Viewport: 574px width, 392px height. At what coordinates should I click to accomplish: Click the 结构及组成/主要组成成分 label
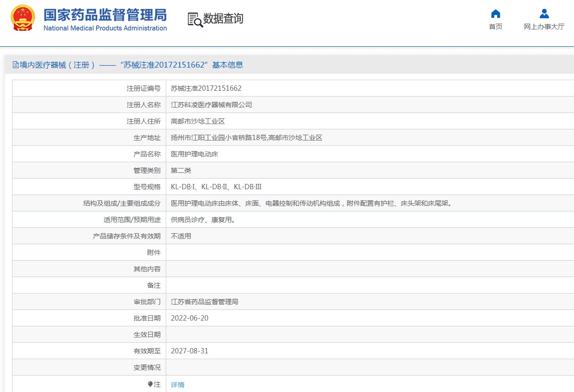click(x=122, y=203)
